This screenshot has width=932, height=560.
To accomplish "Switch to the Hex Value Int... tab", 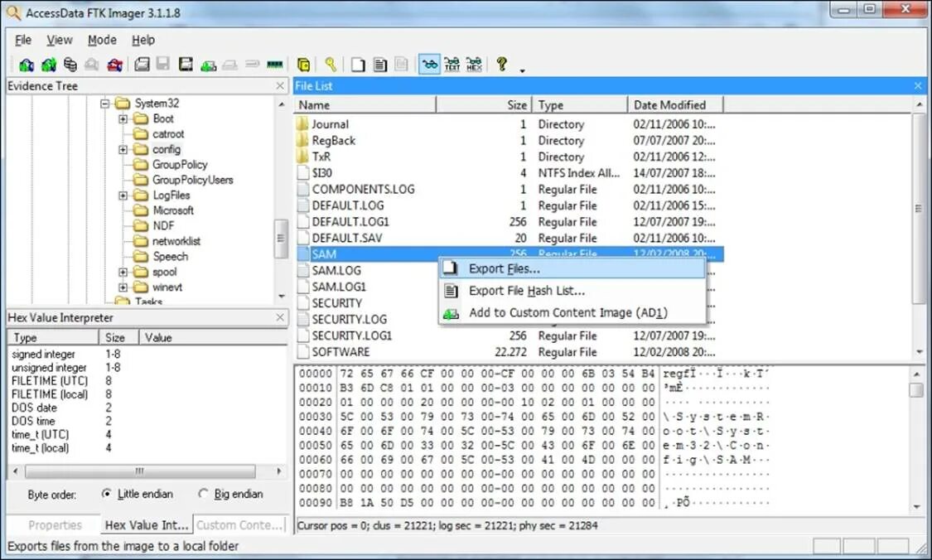I will 146,525.
